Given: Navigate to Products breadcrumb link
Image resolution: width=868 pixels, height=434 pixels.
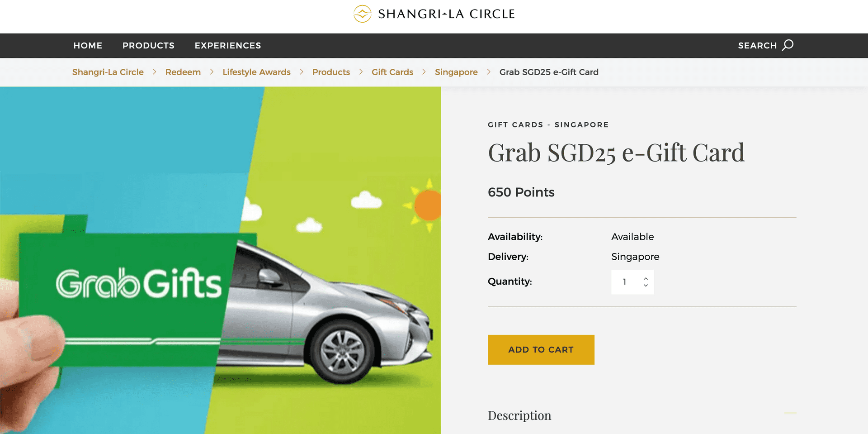Looking at the screenshot, I should click(331, 72).
